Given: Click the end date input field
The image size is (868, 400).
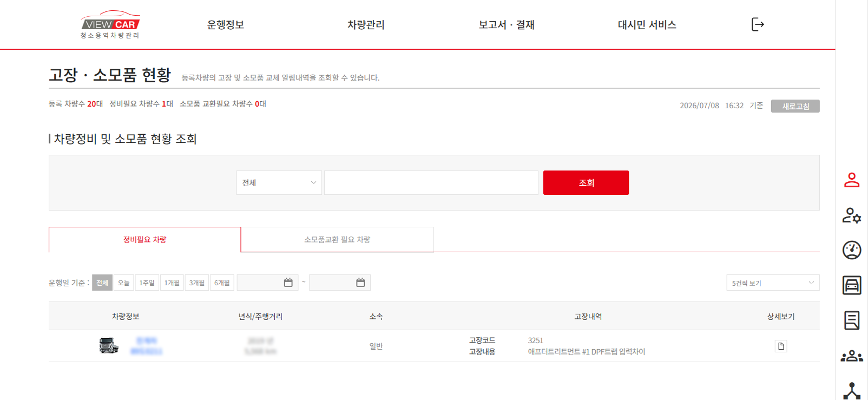Looking at the screenshot, I should pos(340,283).
